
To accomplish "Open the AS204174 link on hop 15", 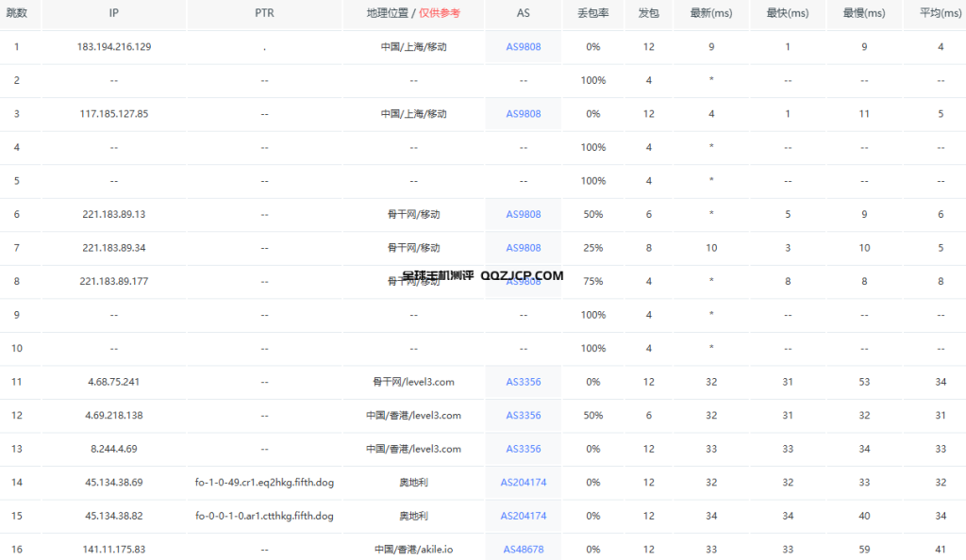I will pos(523,516).
